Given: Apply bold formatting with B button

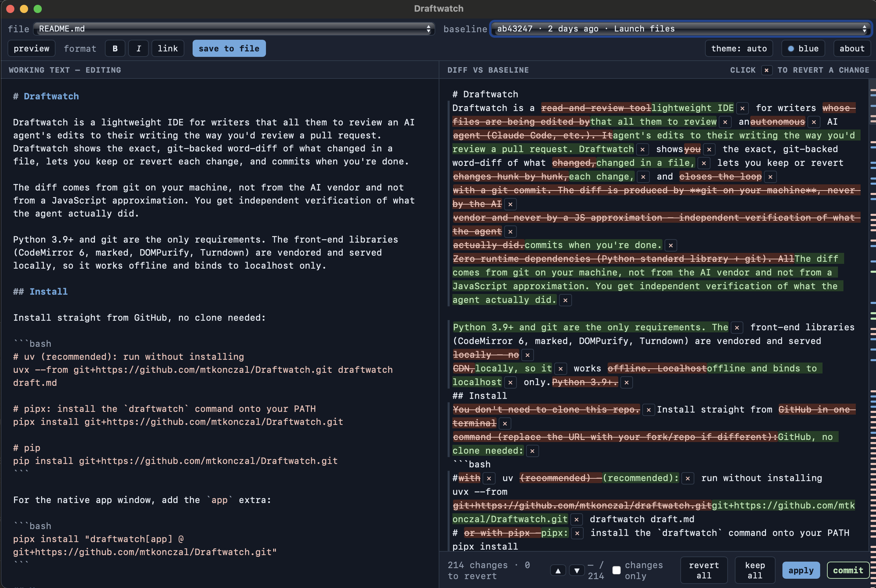Looking at the screenshot, I should click(x=115, y=48).
